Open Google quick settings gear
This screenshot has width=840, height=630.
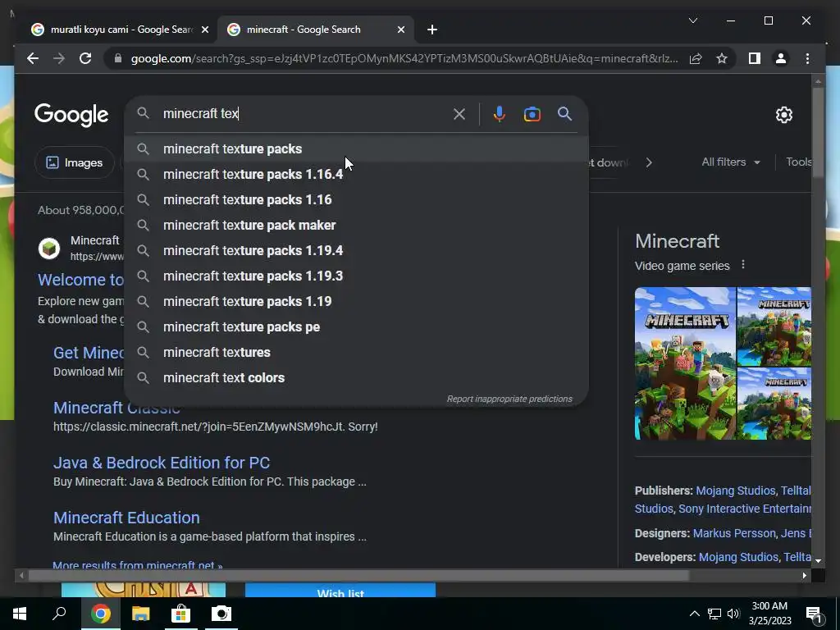783,115
